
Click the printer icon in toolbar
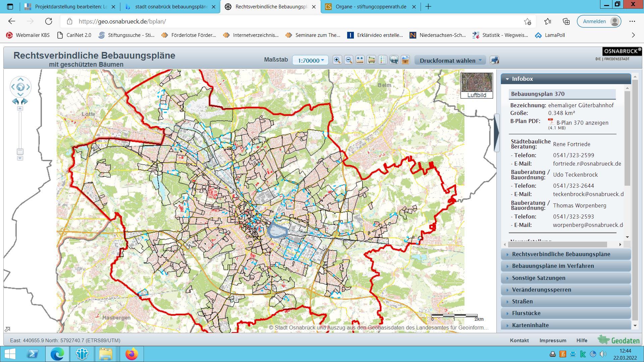494,60
